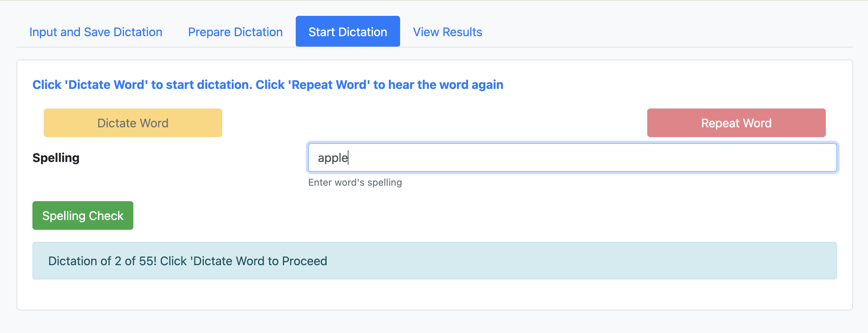This screenshot has width=868, height=333.
Task: Open the Prepare Dictation tab
Action: (x=235, y=32)
